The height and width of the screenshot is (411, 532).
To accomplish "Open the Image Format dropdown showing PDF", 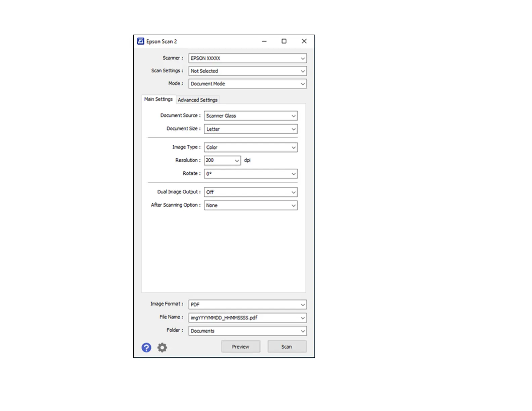I will point(248,305).
